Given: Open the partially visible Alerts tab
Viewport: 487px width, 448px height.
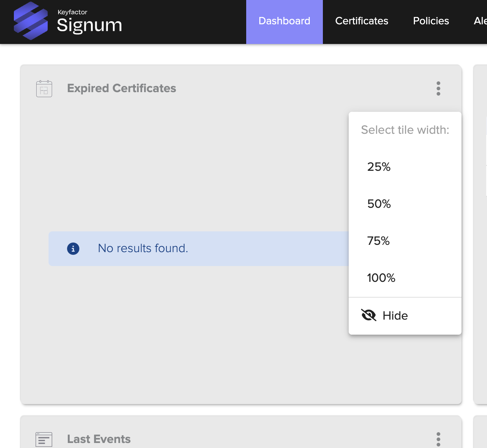Looking at the screenshot, I should pyautogui.click(x=480, y=21).
